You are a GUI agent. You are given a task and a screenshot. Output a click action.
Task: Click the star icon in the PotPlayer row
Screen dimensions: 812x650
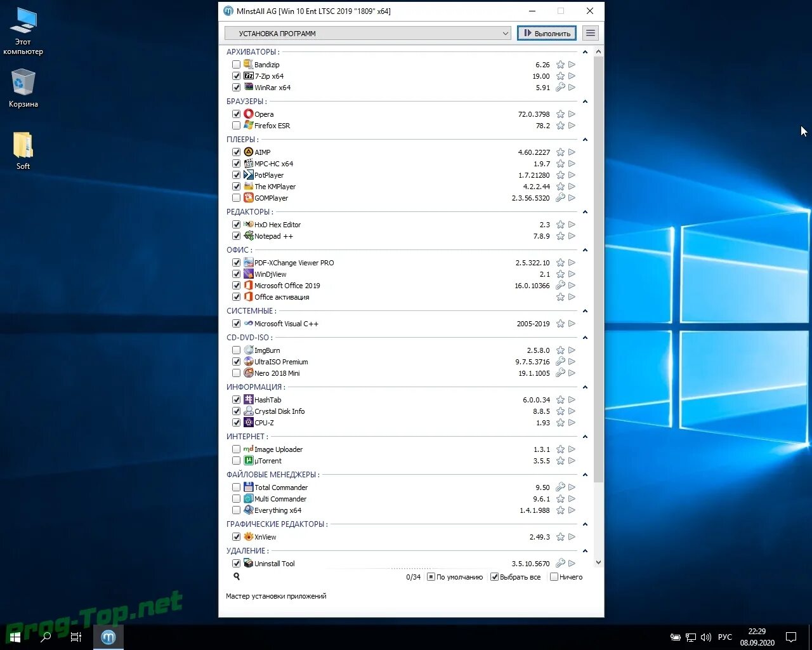pos(560,175)
